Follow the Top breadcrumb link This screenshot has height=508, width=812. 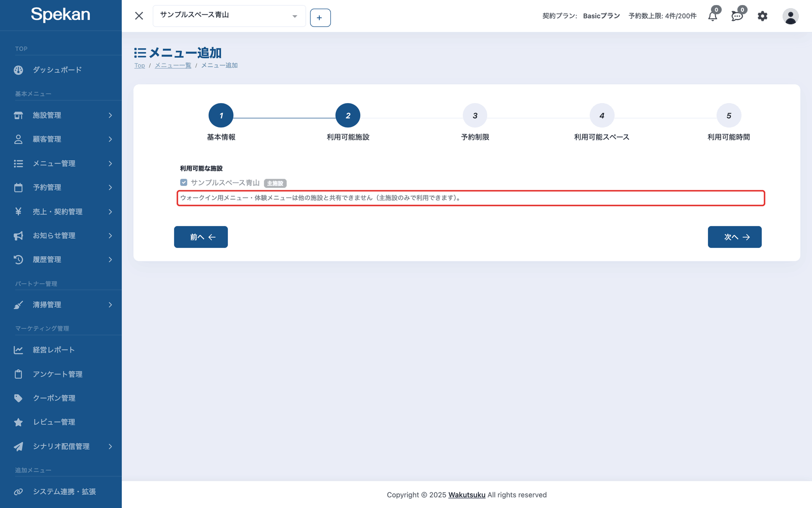140,66
